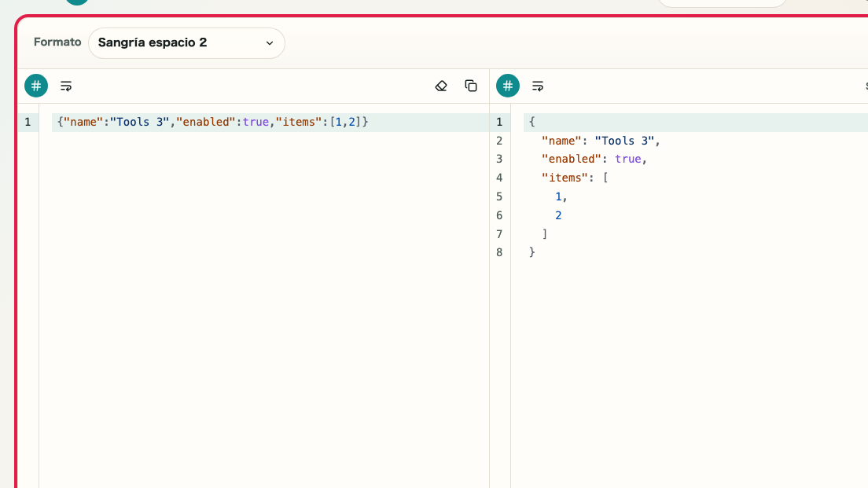
Task: Click output line number 8
Action: tap(499, 252)
